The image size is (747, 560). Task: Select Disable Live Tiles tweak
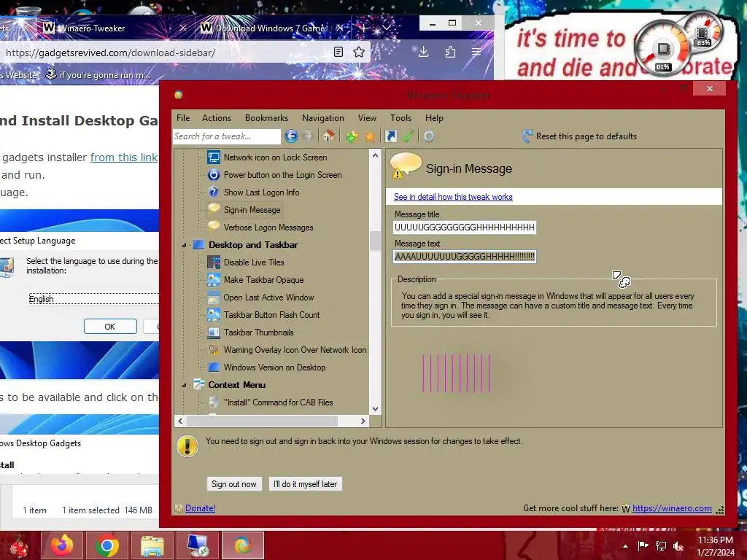point(254,262)
